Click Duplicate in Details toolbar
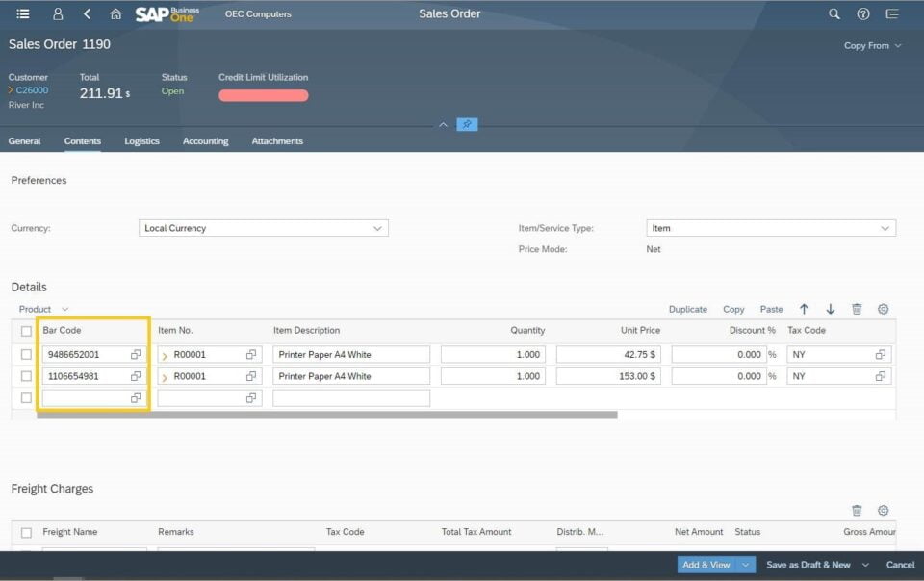 [x=687, y=309]
